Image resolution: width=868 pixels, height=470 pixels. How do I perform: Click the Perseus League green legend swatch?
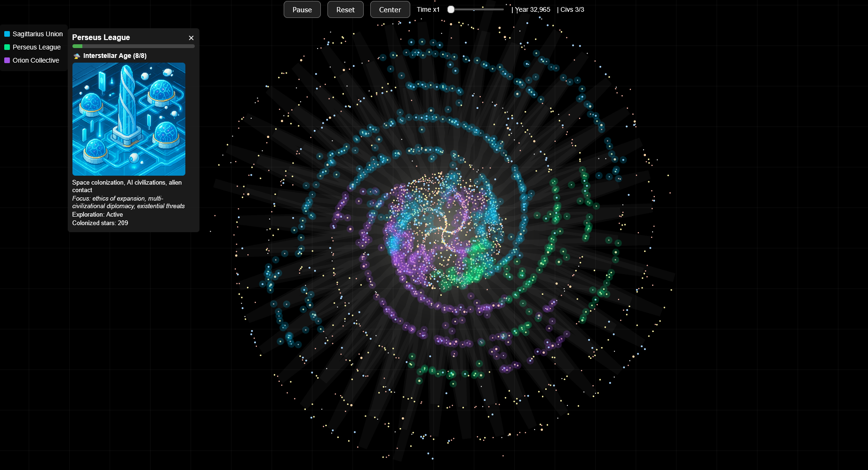pos(7,47)
